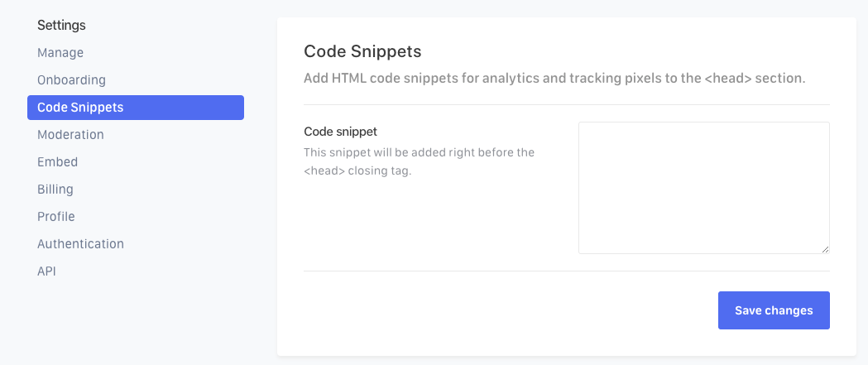Click the divider line below the panel description

click(566, 105)
